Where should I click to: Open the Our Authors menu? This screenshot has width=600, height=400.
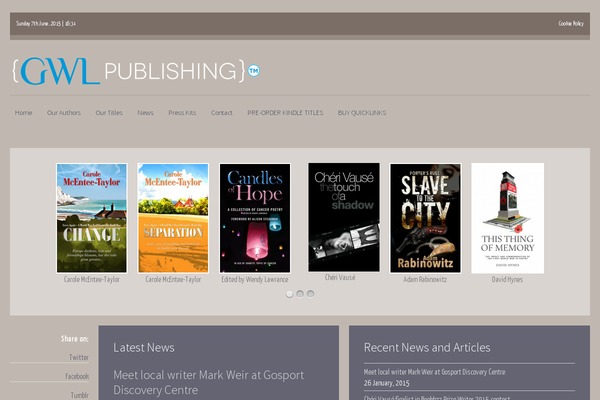[64, 113]
